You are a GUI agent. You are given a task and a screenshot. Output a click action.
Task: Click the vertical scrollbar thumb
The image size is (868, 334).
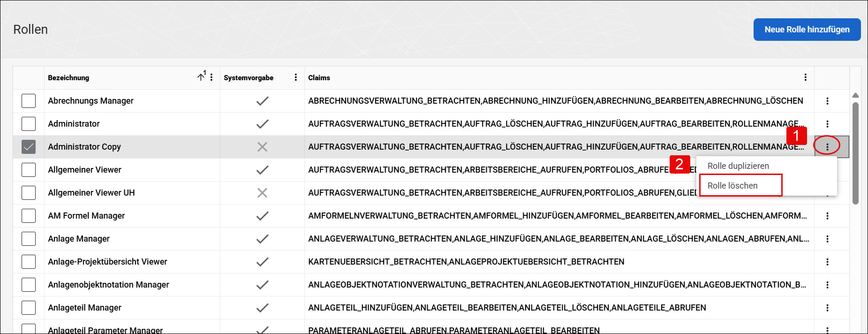point(855,153)
